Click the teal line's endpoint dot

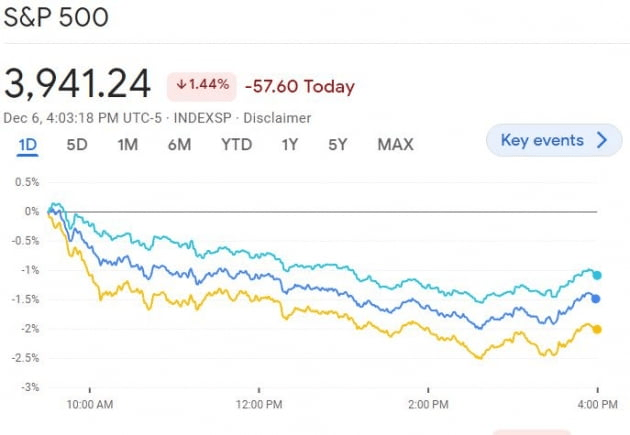click(x=597, y=275)
